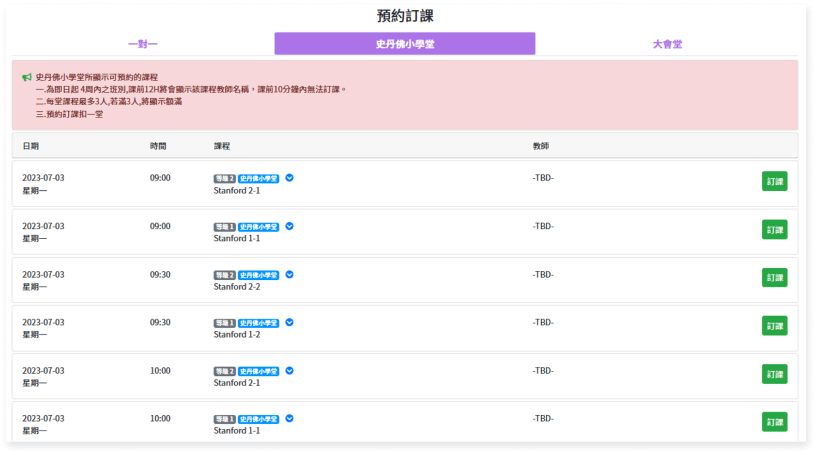Click 史丹佛小學堂 badge on Stanford 1-2 row
The width and height of the screenshot is (816, 455).
[x=258, y=322]
